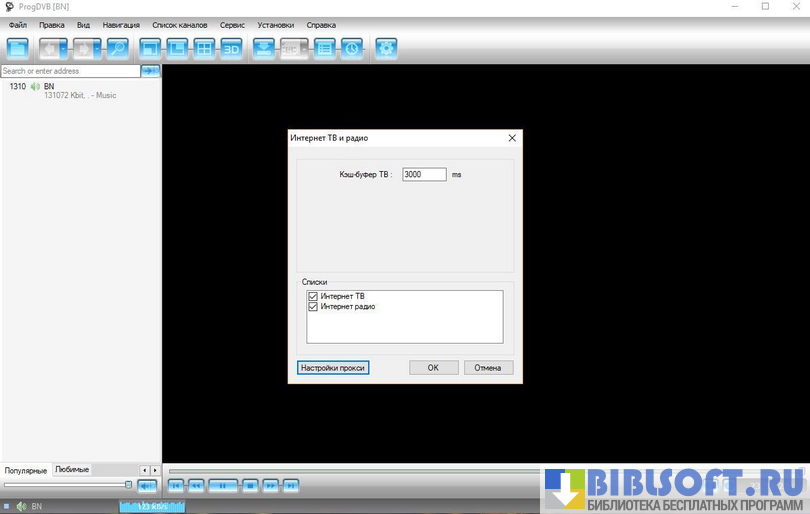810x514 pixels.
Task: Open the channel list toolbar icon
Action: [324, 48]
